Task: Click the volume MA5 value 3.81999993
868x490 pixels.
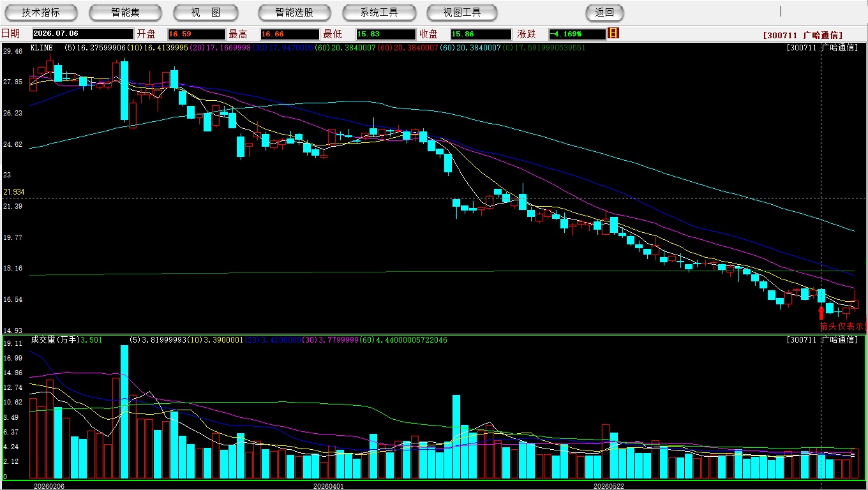Action: click(164, 340)
